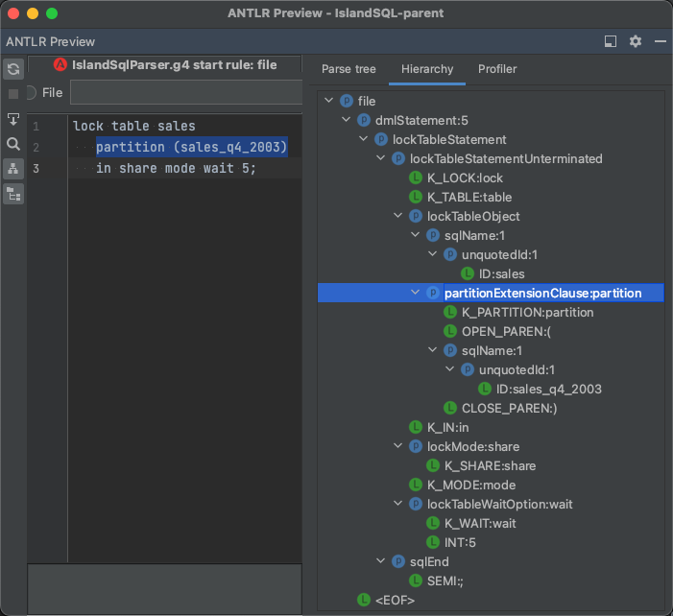Click the refresh preview icon in the sidebar
This screenshot has width=673, height=616.
tap(13, 69)
